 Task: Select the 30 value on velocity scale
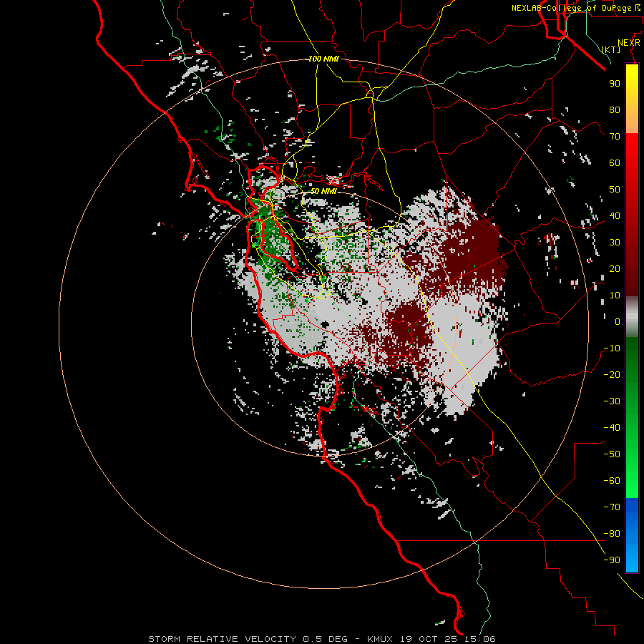pos(615,243)
